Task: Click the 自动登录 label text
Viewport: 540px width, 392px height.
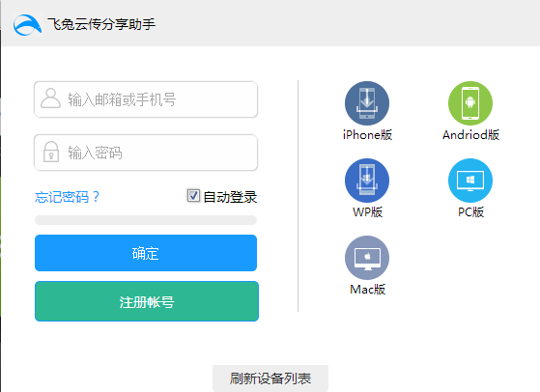Action: (230, 197)
